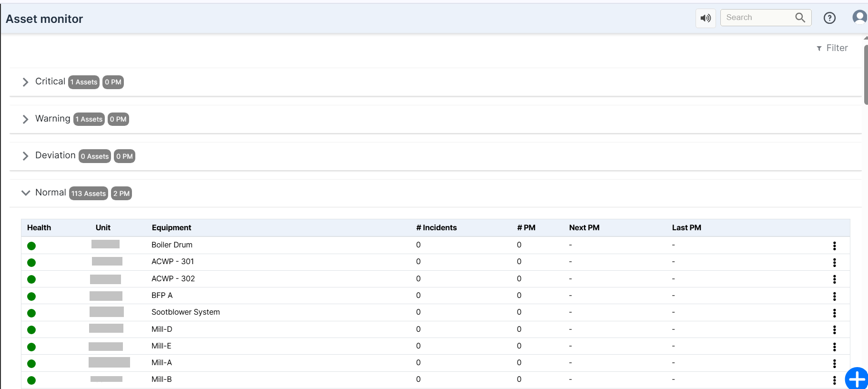Click the Normal 113 Assets badge
Viewport: 868px width, 389px height.
(x=89, y=194)
